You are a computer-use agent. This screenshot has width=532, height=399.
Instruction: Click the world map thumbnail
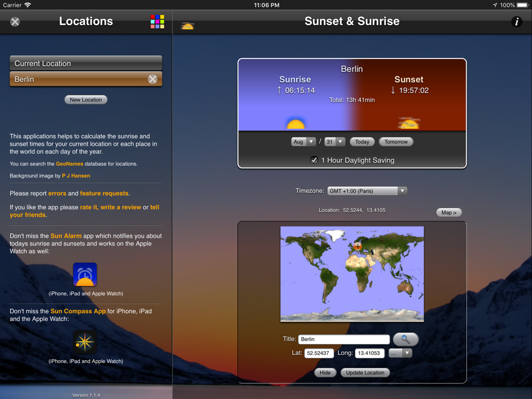click(352, 274)
